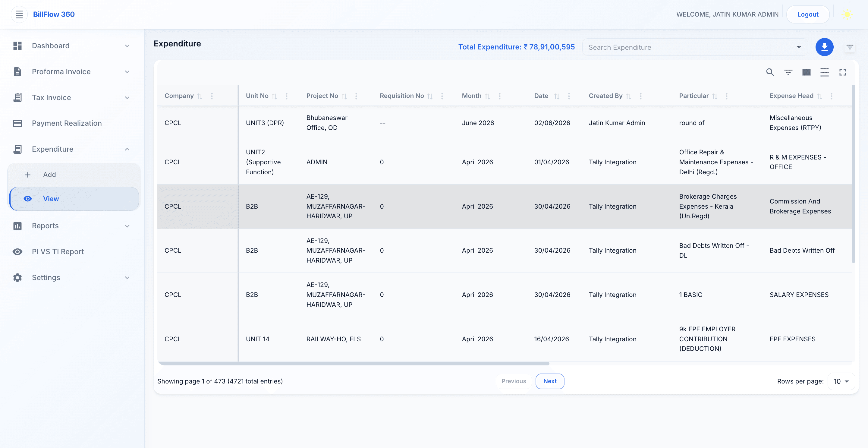Open the hamburger sidebar menu

coord(19,14)
